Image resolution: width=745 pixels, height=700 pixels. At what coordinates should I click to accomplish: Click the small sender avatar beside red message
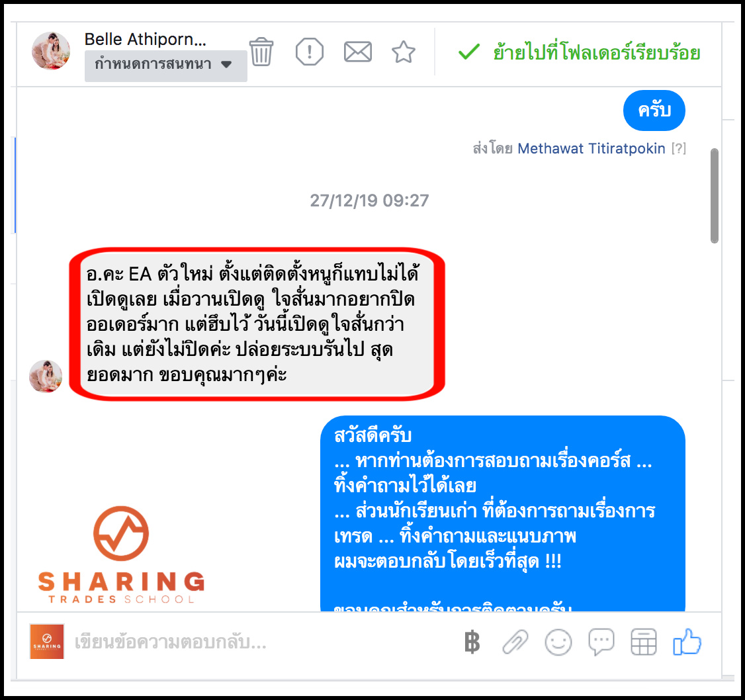(46, 376)
